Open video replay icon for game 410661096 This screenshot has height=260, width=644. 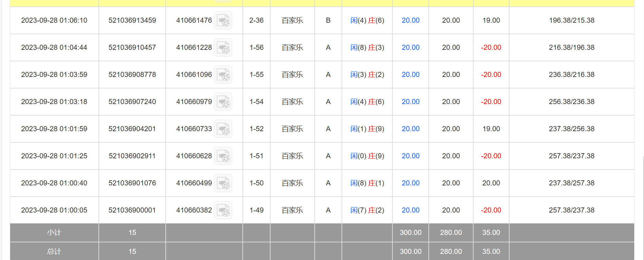(x=223, y=75)
